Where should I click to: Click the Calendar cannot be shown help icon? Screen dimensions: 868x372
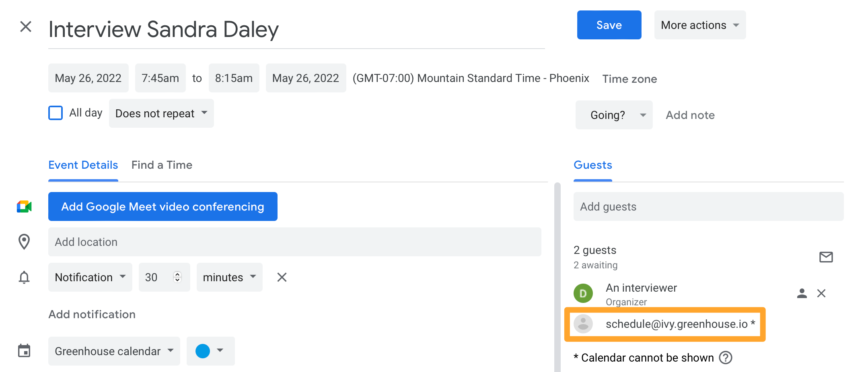click(x=726, y=358)
